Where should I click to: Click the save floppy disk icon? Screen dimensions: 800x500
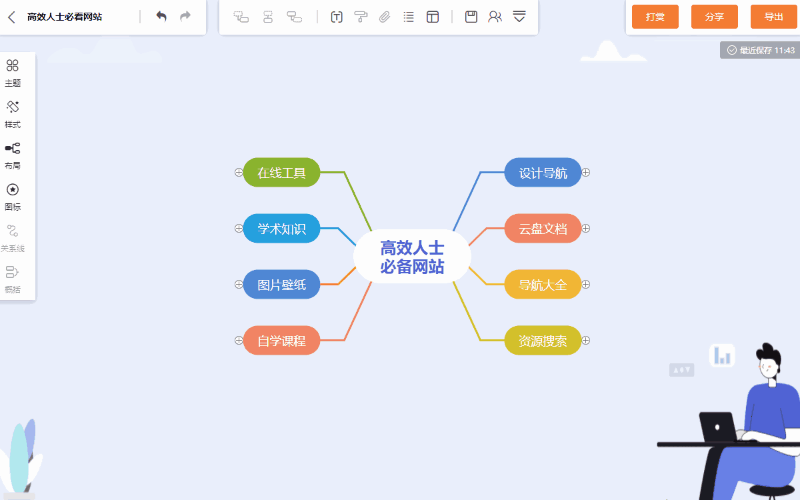471,17
